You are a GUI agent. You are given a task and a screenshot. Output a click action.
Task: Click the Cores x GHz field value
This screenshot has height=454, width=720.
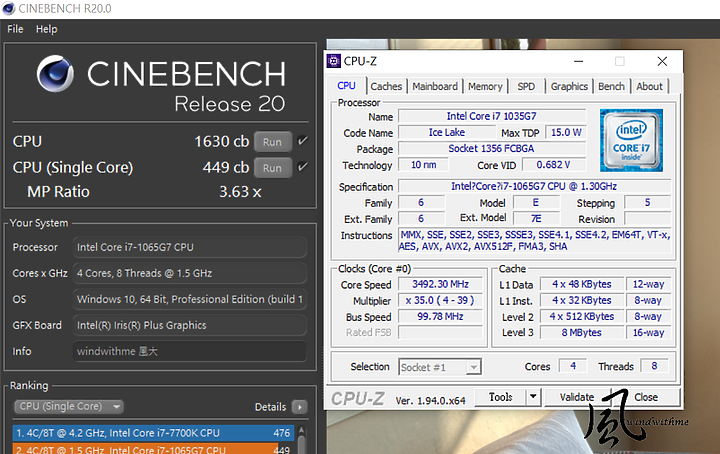(x=189, y=274)
